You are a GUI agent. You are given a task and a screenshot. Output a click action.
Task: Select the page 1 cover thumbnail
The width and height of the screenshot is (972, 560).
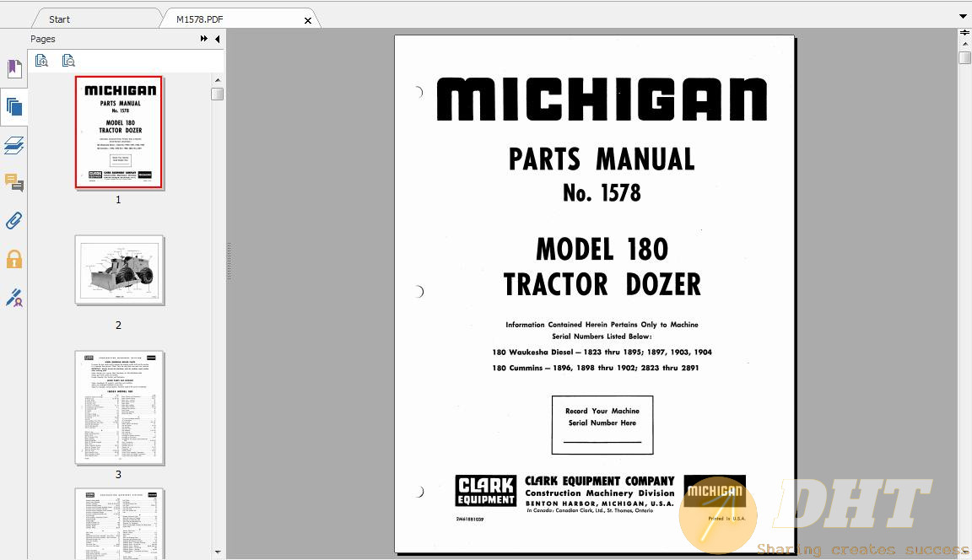(x=118, y=132)
